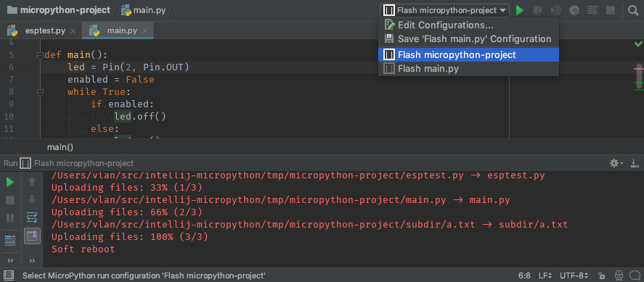
Task: Click the editor scrollbar thumb on the right side
Action: pyautogui.click(x=638, y=77)
